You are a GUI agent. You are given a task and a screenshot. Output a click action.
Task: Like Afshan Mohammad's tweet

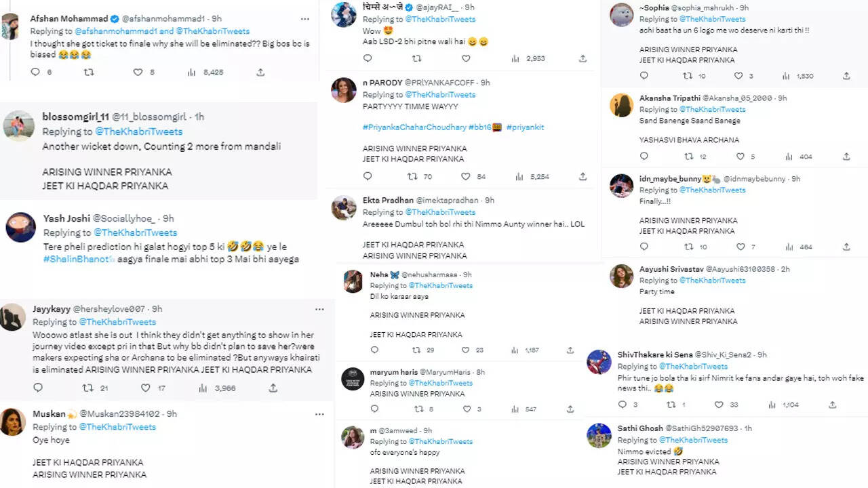tap(138, 72)
